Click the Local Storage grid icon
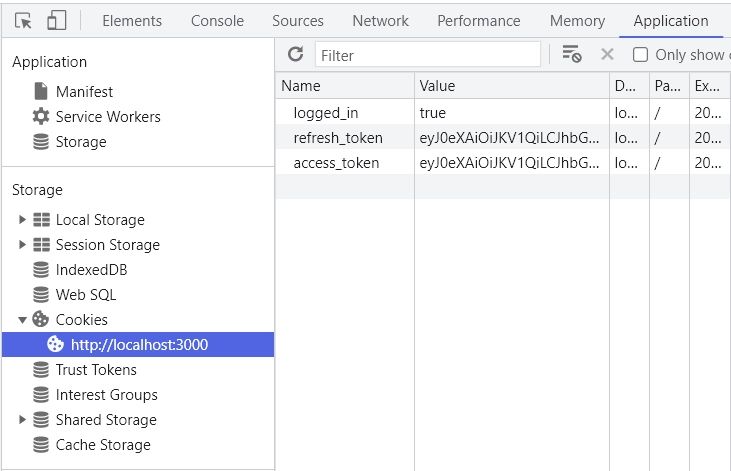 coord(41,220)
